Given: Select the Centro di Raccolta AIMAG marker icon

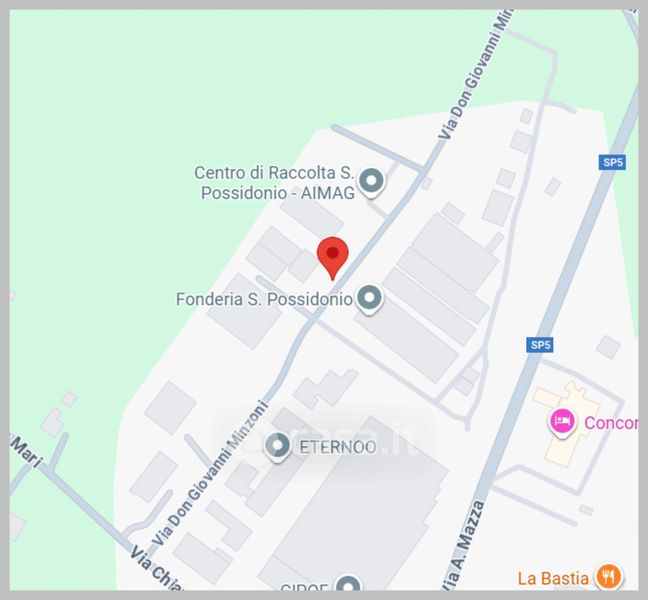Looking at the screenshot, I should 371,182.
